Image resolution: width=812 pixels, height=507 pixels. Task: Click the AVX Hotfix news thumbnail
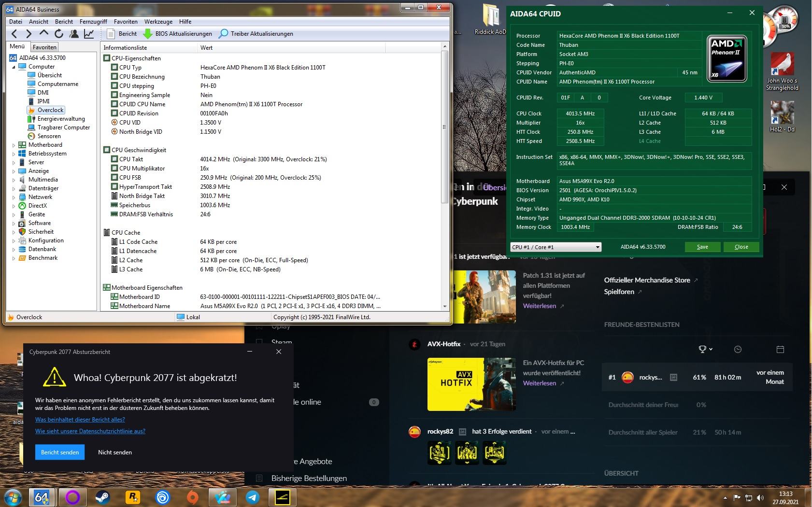pos(471,384)
